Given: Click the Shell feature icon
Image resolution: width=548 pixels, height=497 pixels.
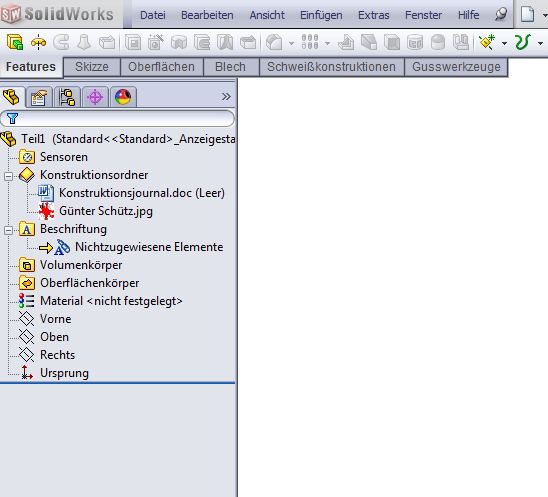Looking at the screenshot, I should point(392,43).
